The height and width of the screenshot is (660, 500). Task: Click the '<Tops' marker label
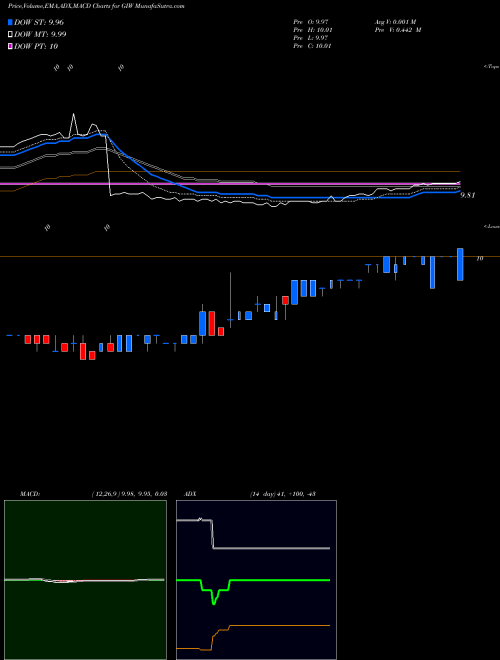(491, 67)
